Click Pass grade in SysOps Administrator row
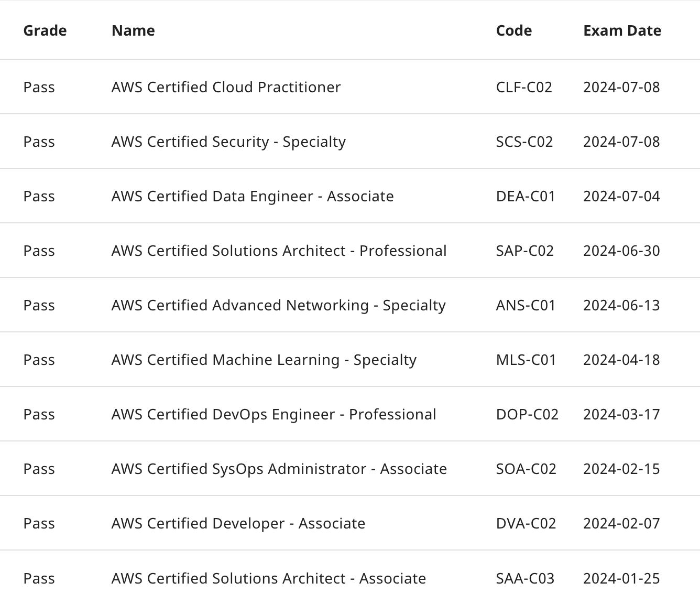 pyautogui.click(x=39, y=469)
